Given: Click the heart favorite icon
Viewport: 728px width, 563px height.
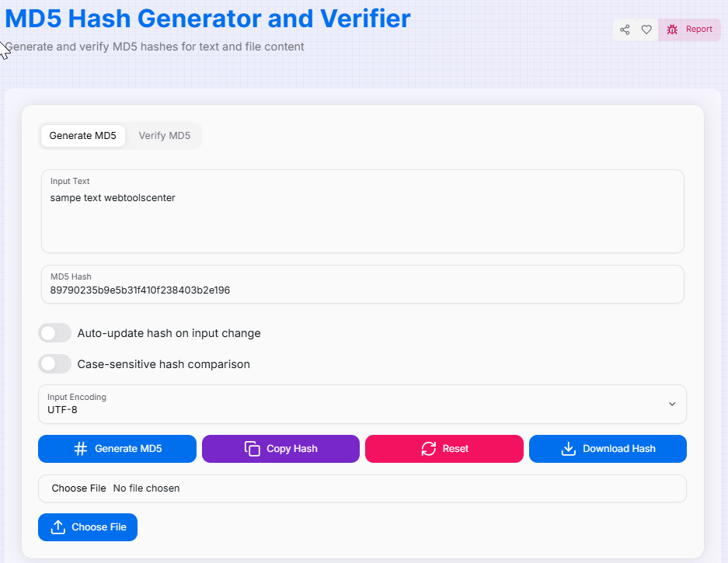Looking at the screenshot, I should [x=646, y=30].
